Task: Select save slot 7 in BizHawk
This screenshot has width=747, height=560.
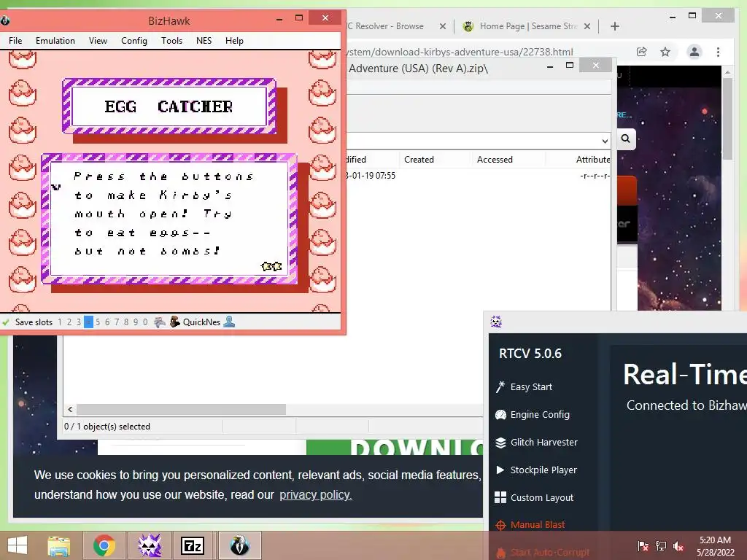Action: point(117,322)
